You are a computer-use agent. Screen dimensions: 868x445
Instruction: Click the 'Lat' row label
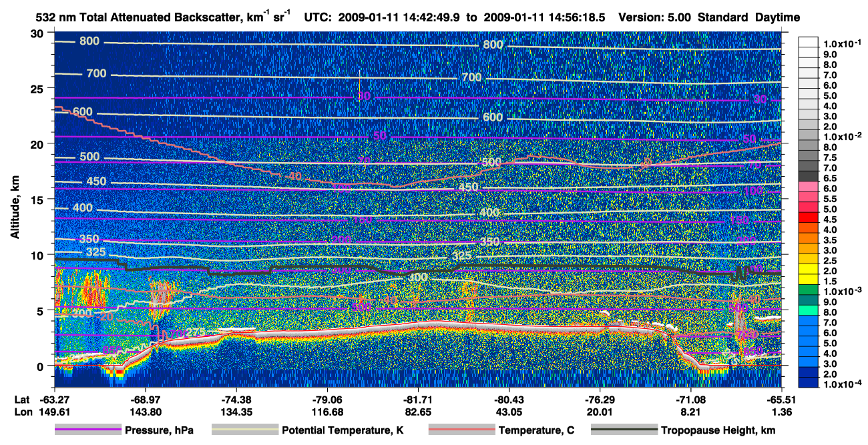[x=21, y=400]
